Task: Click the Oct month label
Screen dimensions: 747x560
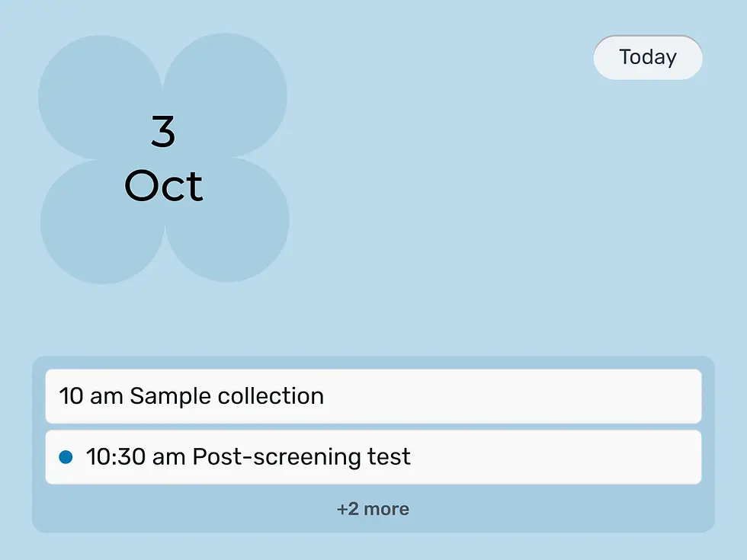Action: (x=162, y=184)
